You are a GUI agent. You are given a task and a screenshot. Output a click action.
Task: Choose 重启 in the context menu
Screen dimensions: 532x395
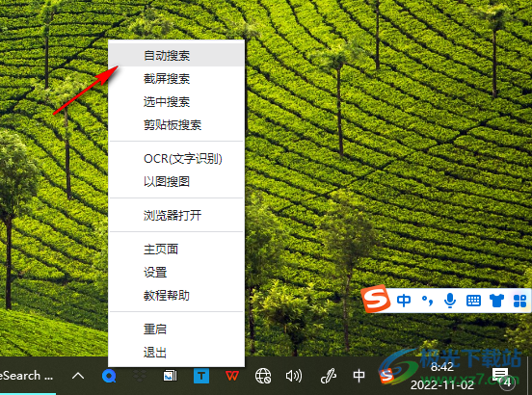(x=176, y=329)
